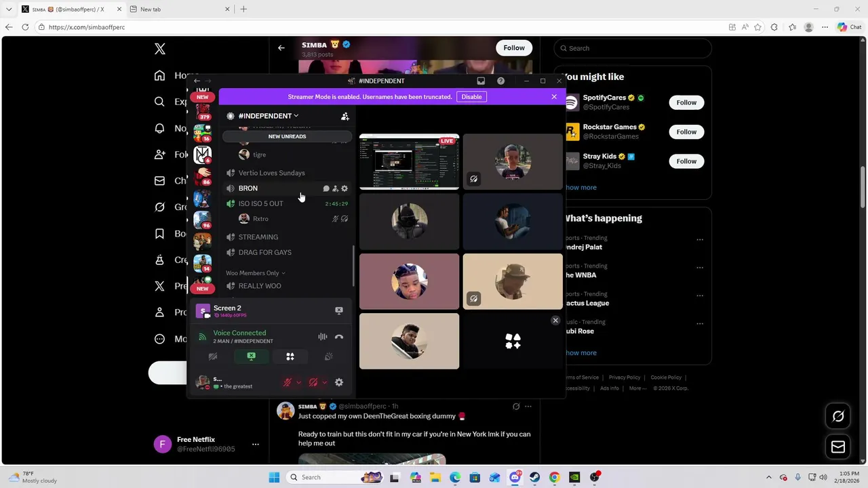Select server icon with 379 badge

pyautogui.click(x=203, y=110)
